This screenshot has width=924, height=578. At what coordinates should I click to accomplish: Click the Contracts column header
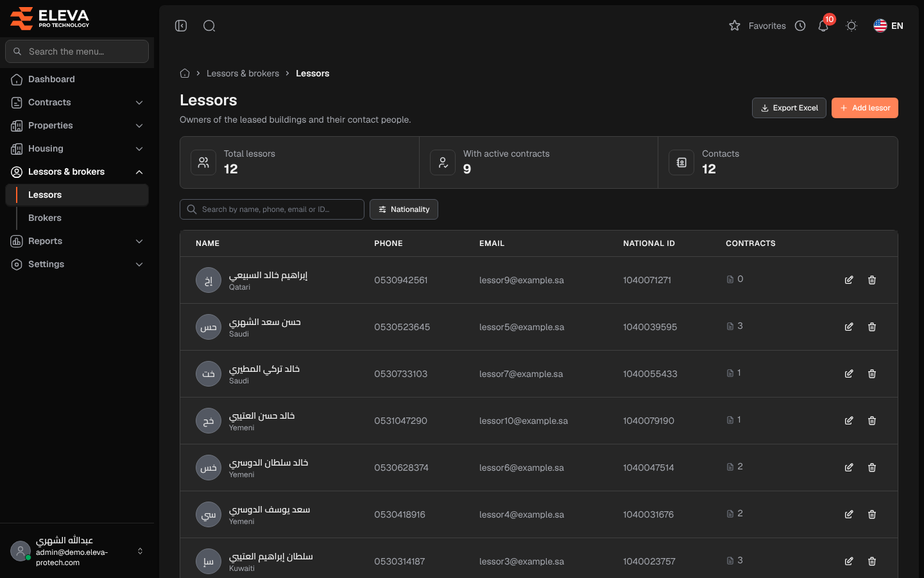tap(751, 243)
